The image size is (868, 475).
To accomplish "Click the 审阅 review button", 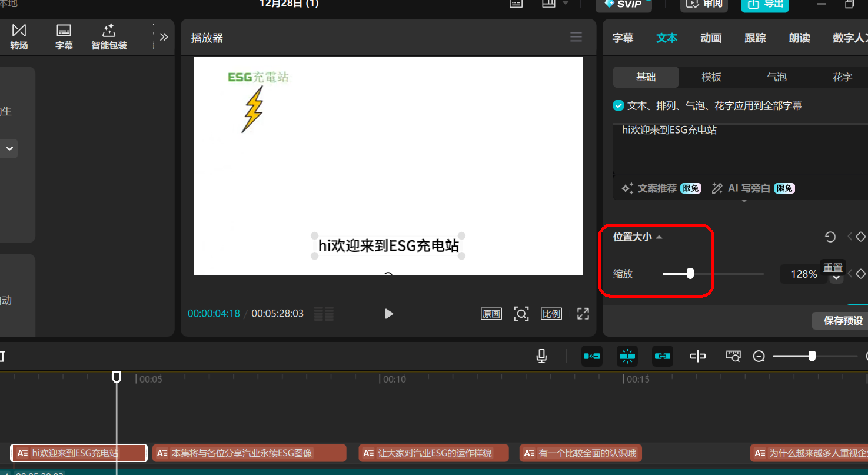I will point(704,5).
